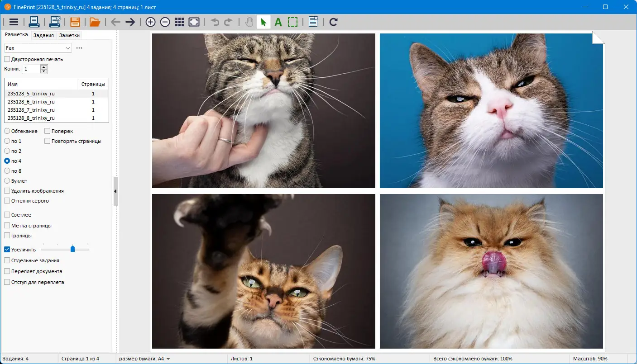
Task: Click the Страницы column header
Action: tap(93, 84)
